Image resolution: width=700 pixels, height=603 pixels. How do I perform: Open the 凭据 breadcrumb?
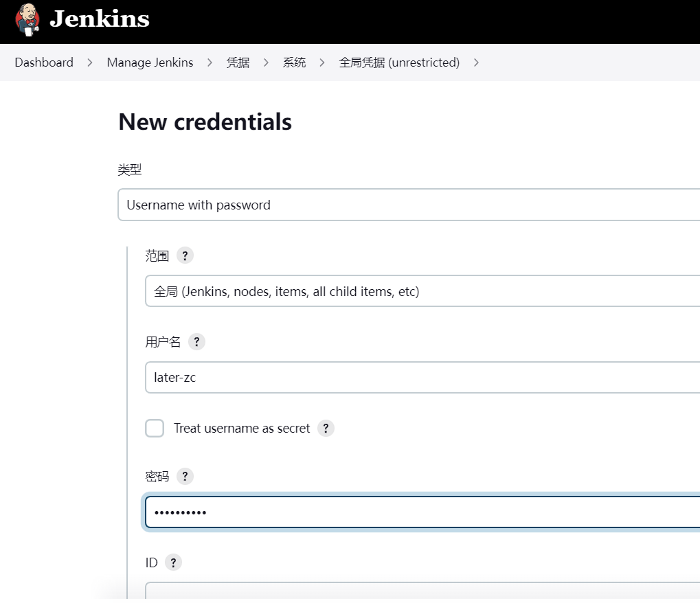(x=238, y=62)
